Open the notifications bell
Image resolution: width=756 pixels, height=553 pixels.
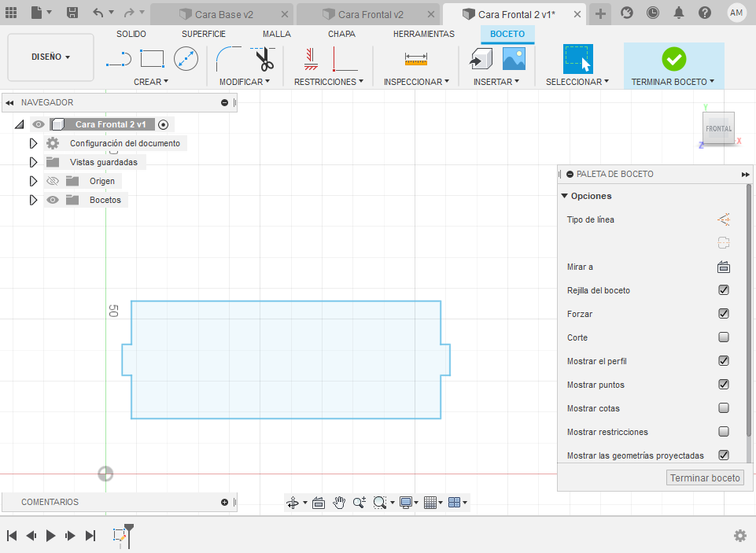click(679, 13)
